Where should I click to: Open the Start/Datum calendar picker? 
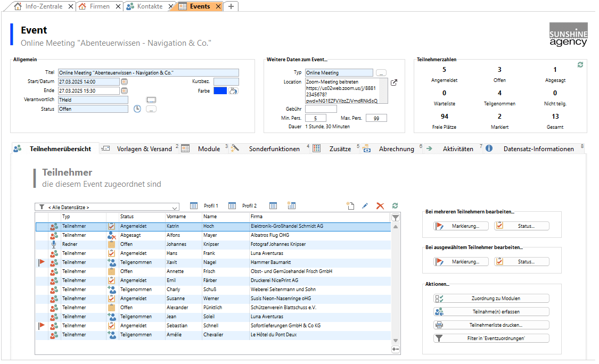point(125,82)
